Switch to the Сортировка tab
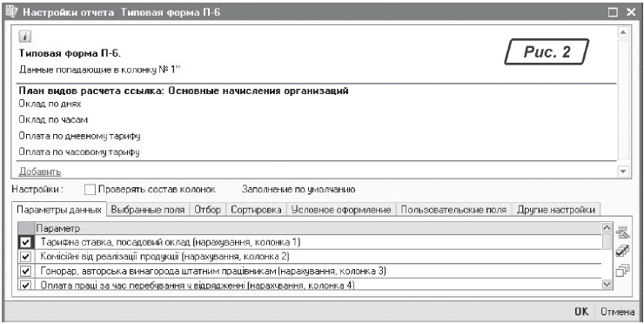Viewport: 644px width, 324px height. [256, 210]
